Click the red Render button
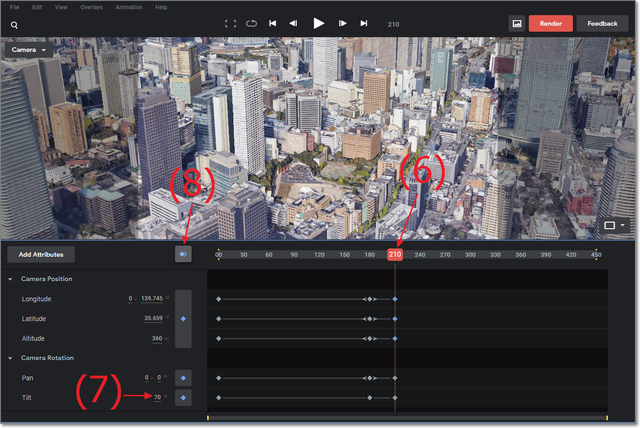The image size is (640, 428). coord(550,23)
